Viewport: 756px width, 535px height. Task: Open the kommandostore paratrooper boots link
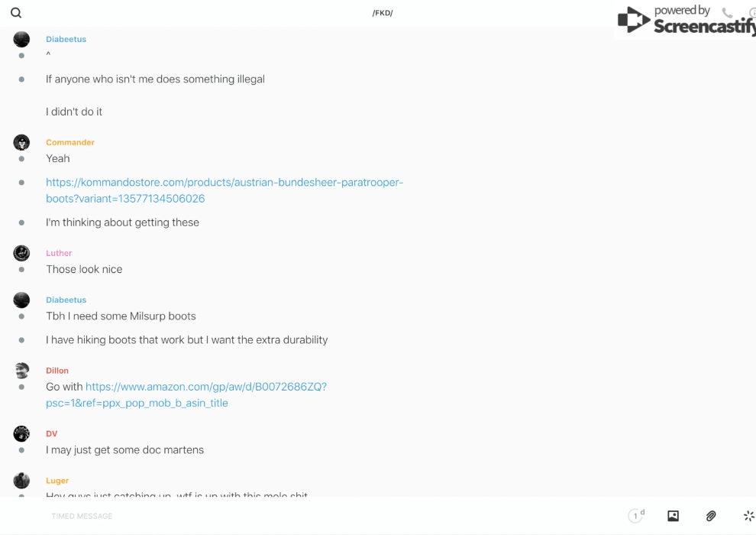(x=224, y=190)
